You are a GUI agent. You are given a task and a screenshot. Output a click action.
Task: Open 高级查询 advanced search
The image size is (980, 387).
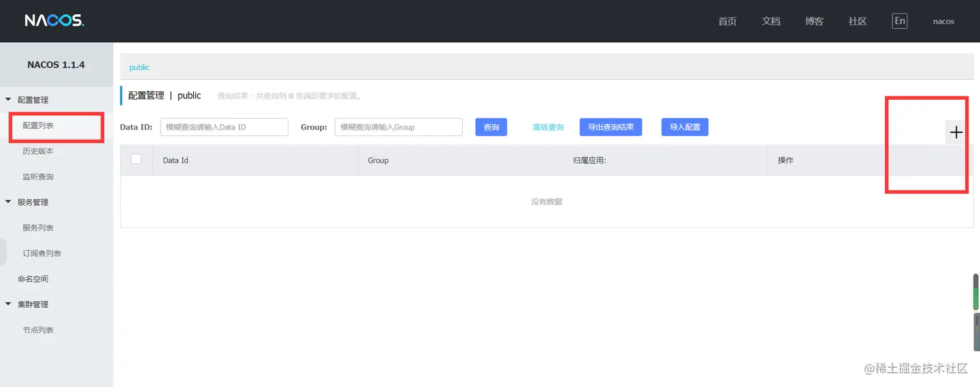548,127
